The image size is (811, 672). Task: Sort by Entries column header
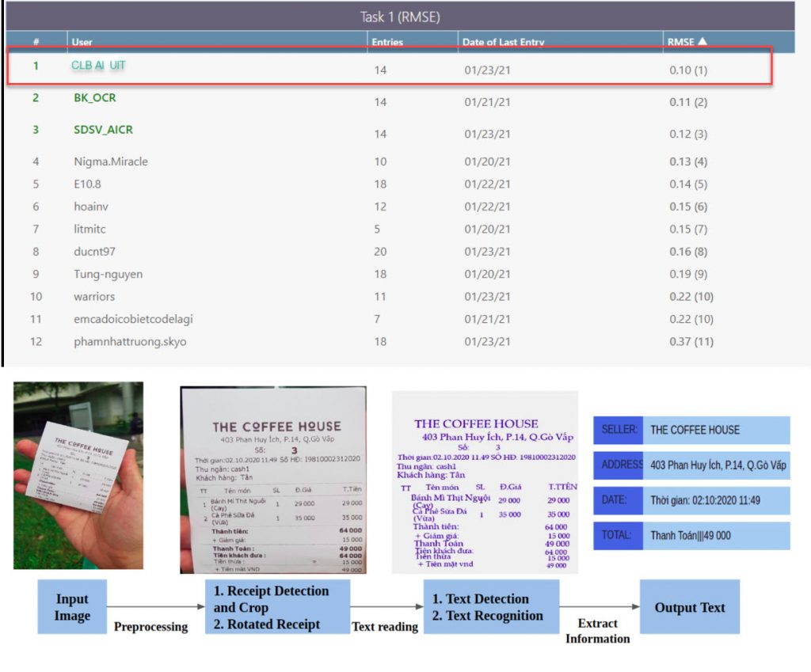(x=387, y=43)
